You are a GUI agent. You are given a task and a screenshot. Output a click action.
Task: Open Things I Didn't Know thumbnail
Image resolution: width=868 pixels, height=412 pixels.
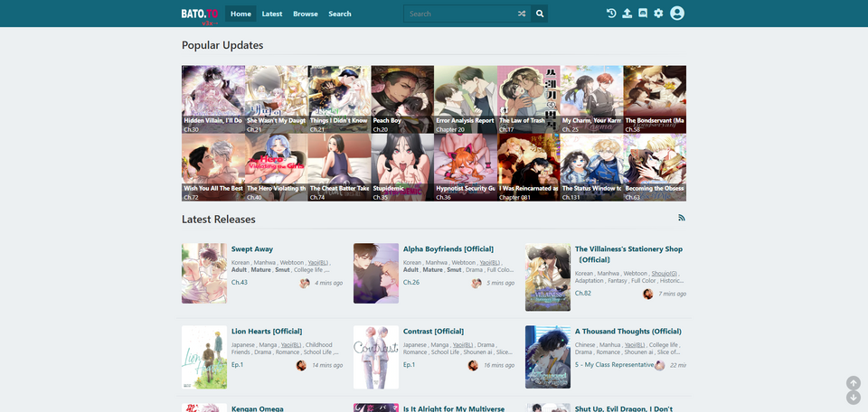pyautogui.click(x=339, y=99)
